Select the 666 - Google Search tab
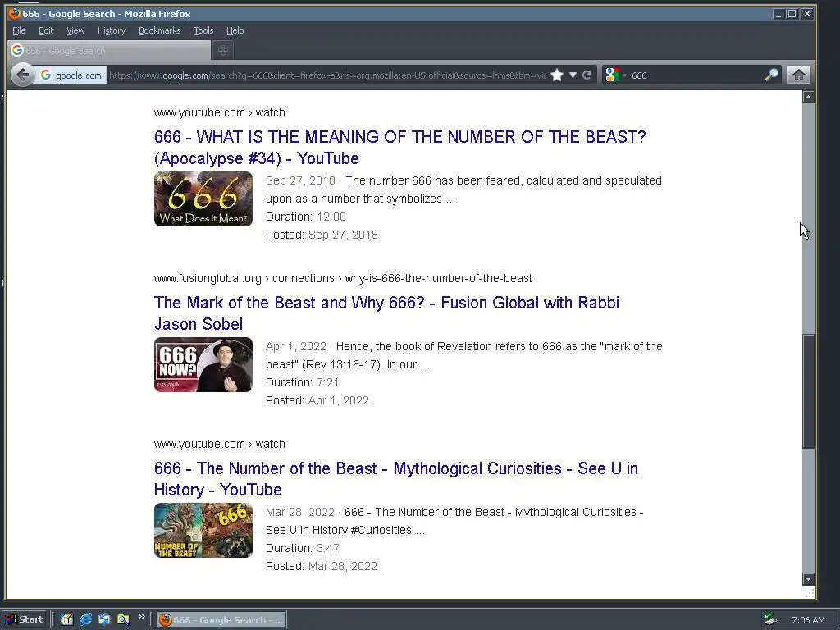The height and width of the screenshot is (630, 840). pos(109,50)
